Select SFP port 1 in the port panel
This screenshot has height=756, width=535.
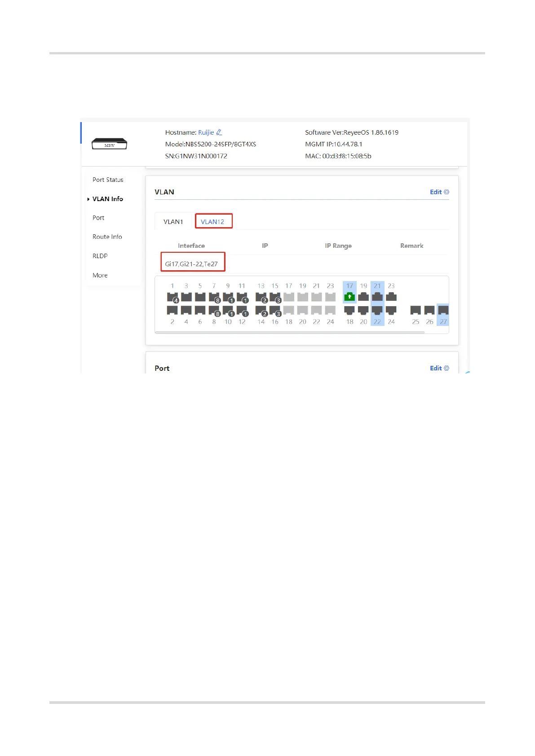(x=172, y=297)
